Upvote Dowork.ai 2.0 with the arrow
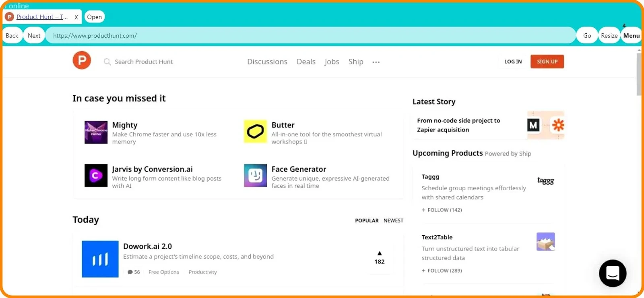The width and height of the screenshot is (644, 298). (x=379, y=253)
